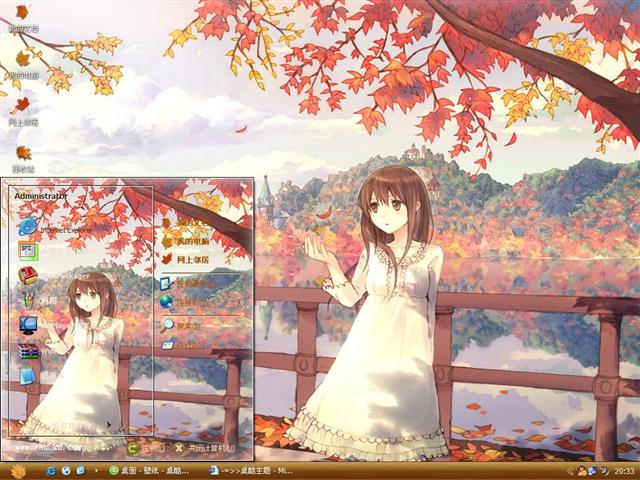Open the 我的文档 desktop leaf icon
The image size is (640, 480).
[23, 18]
